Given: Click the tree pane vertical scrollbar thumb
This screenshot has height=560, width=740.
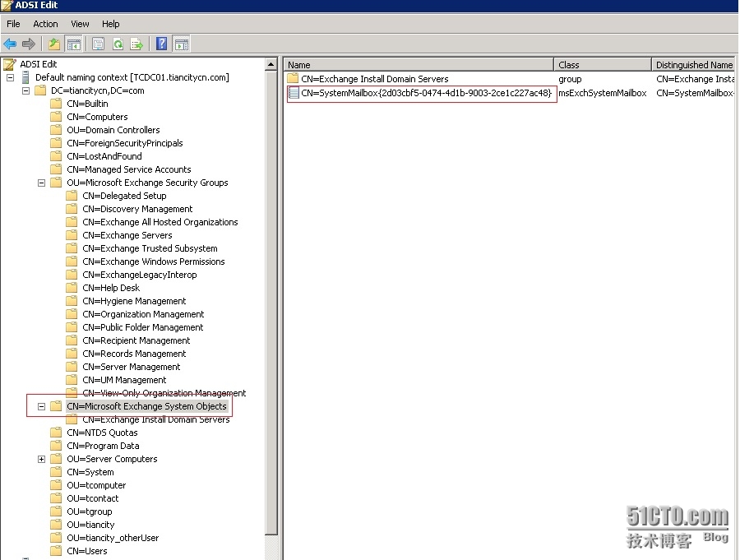Looking at the screenshot, I should click(x=271, y=302).
